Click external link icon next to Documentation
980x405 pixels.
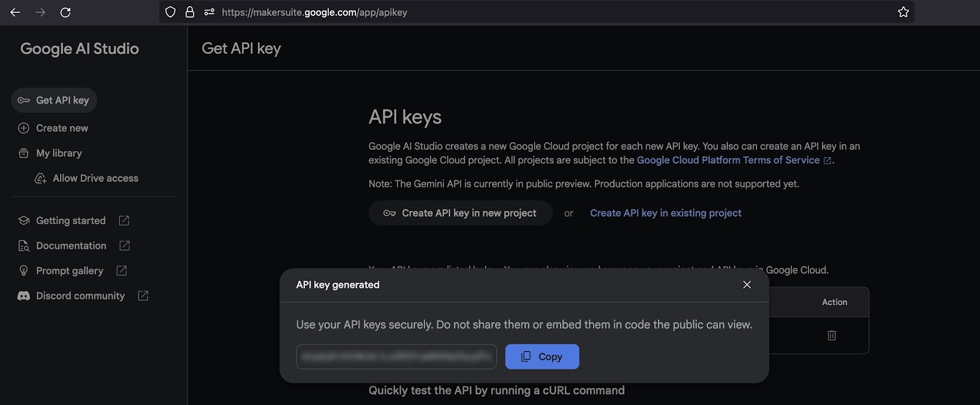coord(124,246)
